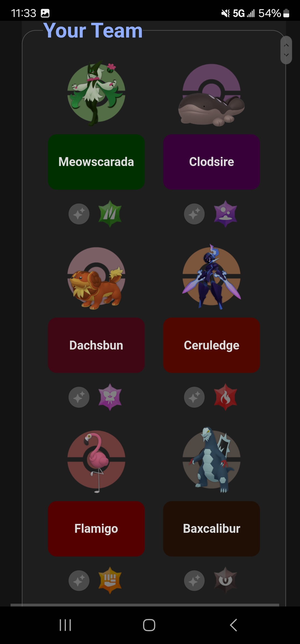Toggle shiny sparkle for Clodsire
This screenshot has height=644, width=300.
tap(194, 214)
